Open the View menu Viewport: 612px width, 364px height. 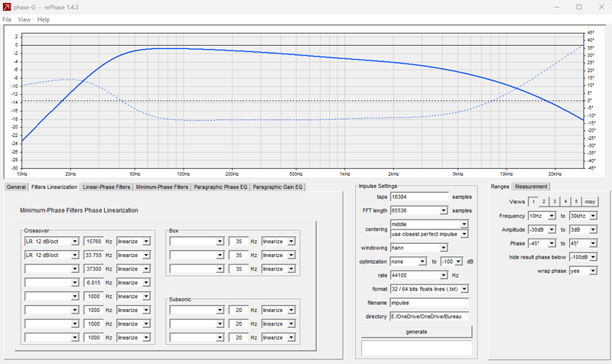(x=24, y=20)
